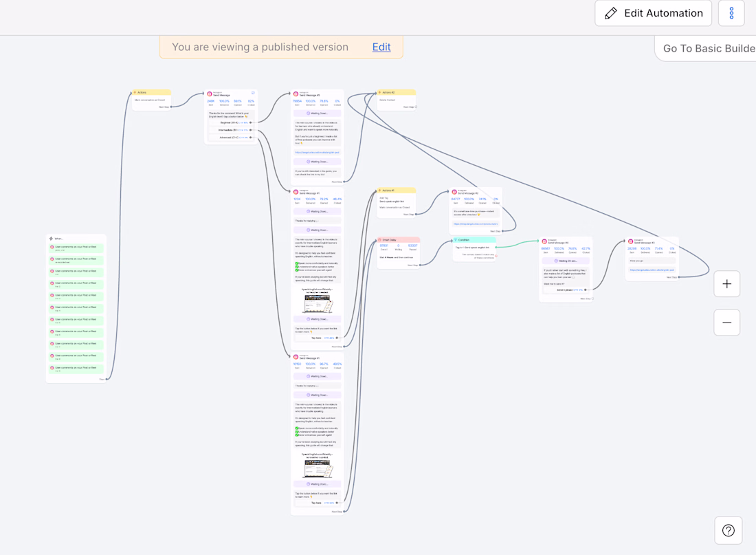Click Instagram icon on Send Message #3

click(x=631, y=241)
